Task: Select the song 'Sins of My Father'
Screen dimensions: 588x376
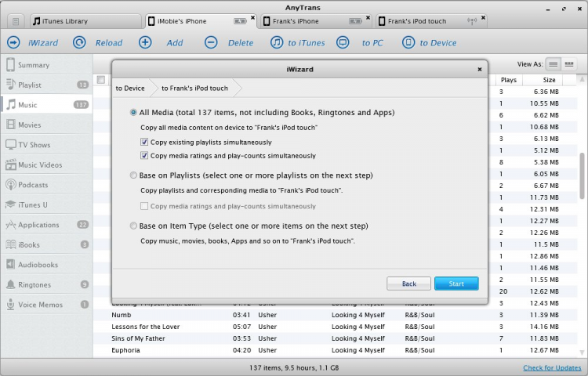Action: (x=335, y=338)
